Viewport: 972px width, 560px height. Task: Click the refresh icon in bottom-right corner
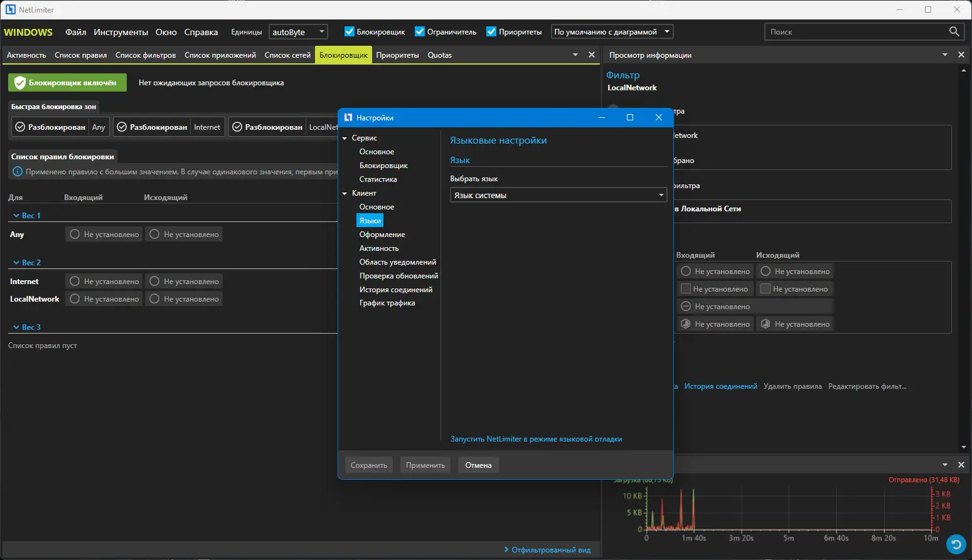(956, 544)
